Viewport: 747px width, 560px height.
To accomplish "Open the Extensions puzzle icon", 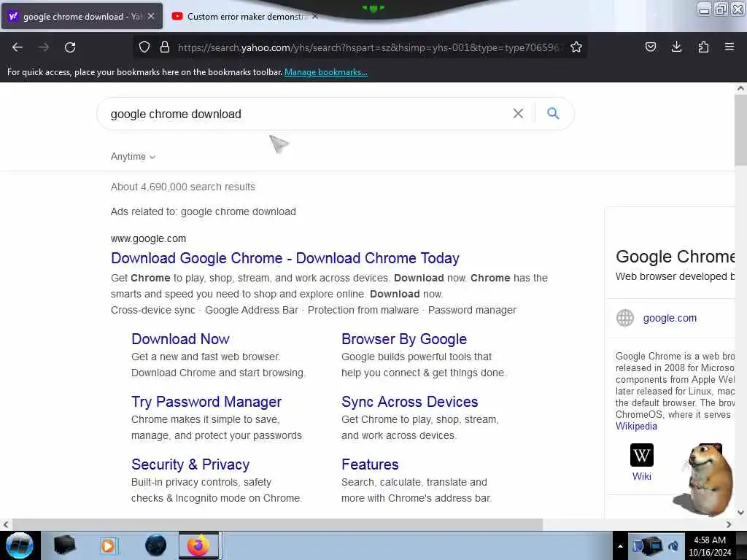I will 703,47.
